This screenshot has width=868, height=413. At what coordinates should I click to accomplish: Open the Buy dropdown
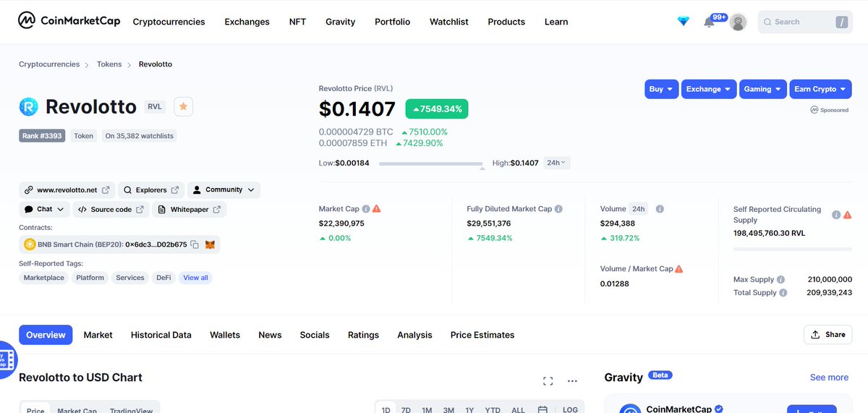click(x=661, y=89)
